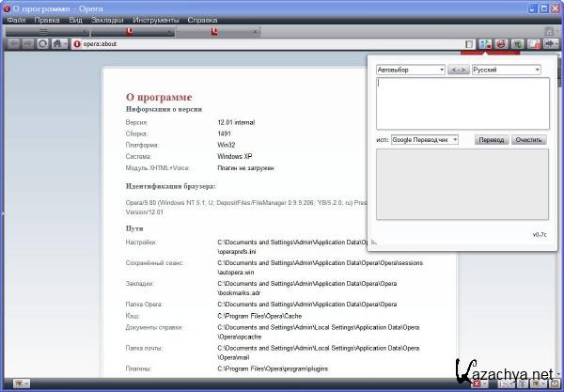Open the Русский target language dropdown
Image resolution: width=564 pixels, height=392 pixels.
click(507, 70)
